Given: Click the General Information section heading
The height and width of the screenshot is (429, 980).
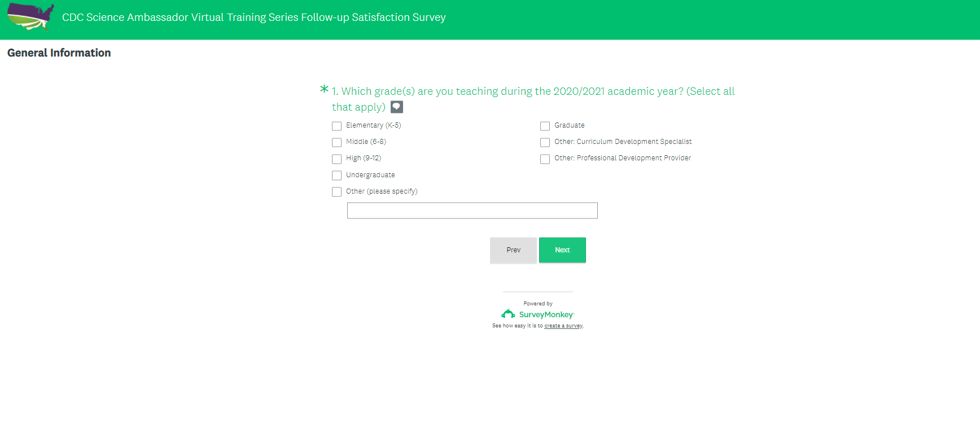Looking at the screenshot, I should [x=59, y=53].
